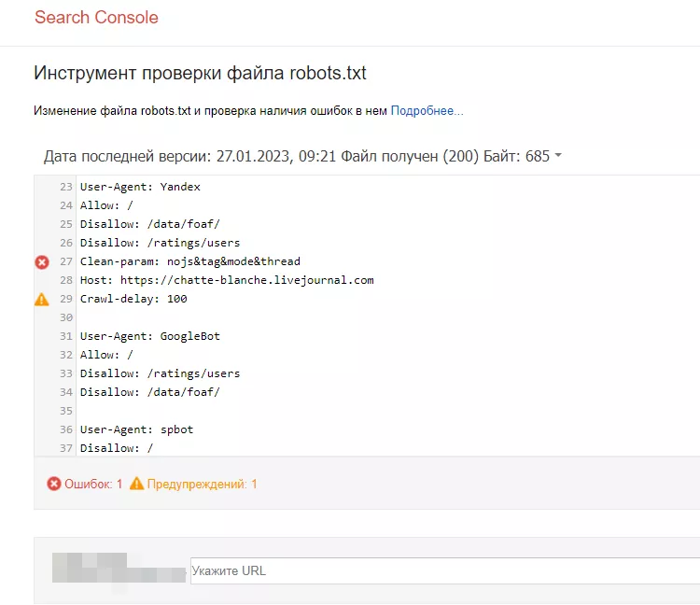
Task: Click the Укажите URL input field
Action: click(x=445, y=570)
